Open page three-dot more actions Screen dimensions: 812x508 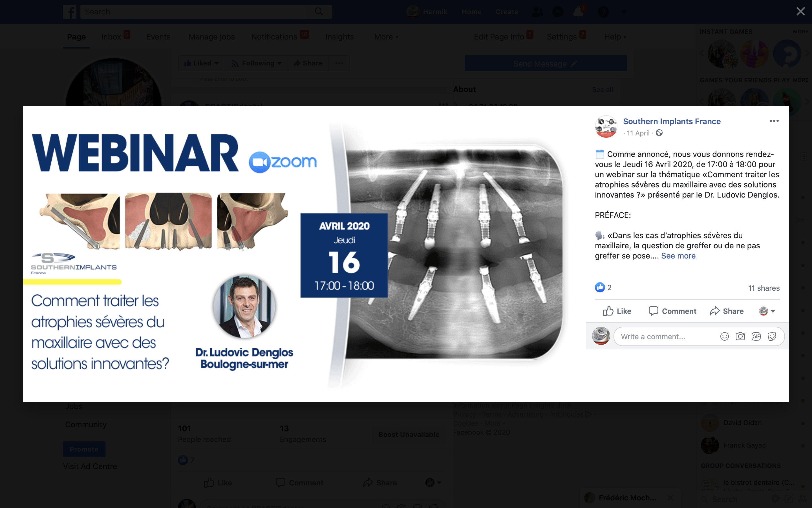click(x=339, y=63)
